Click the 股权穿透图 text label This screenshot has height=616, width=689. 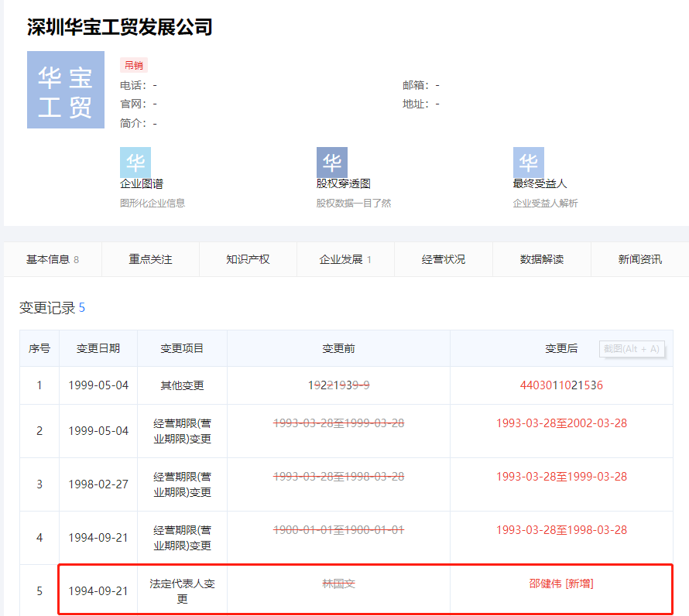coord(343,184)
